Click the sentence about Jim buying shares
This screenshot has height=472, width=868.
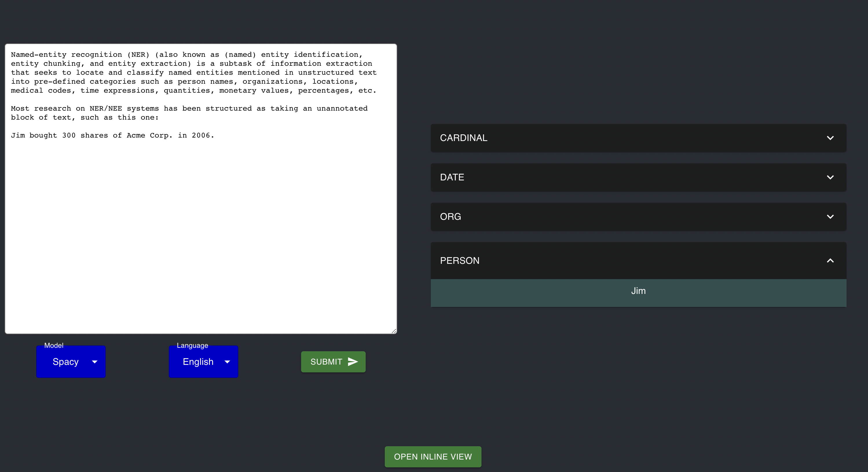[112, 136]
